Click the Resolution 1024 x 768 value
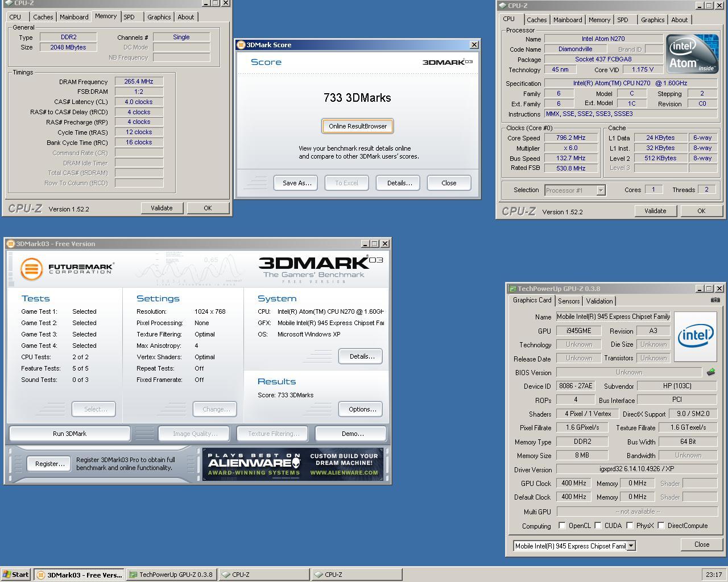Image resolution: width=728 pixels, height=582 pixels. tap(210, 311)
